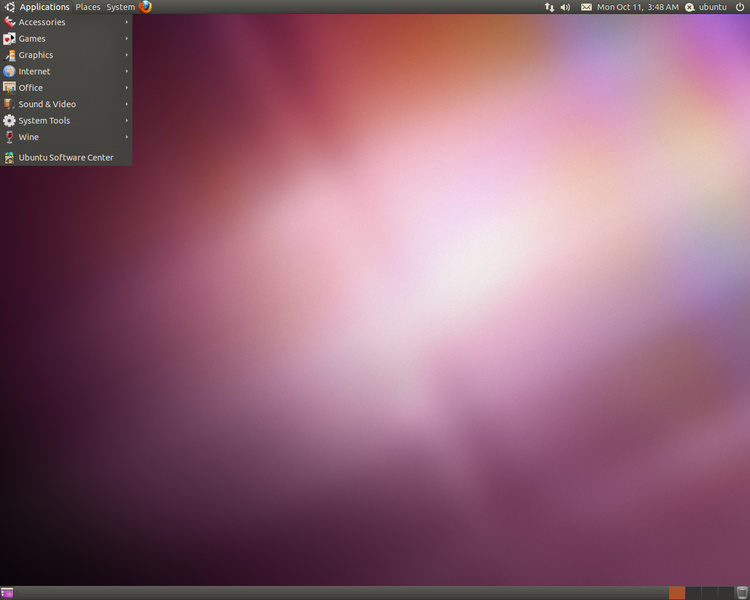The height and width of the screenshot is (600, 750).
Task: Open the Sound & Video submenu
Action: click(x=66, y=104)
